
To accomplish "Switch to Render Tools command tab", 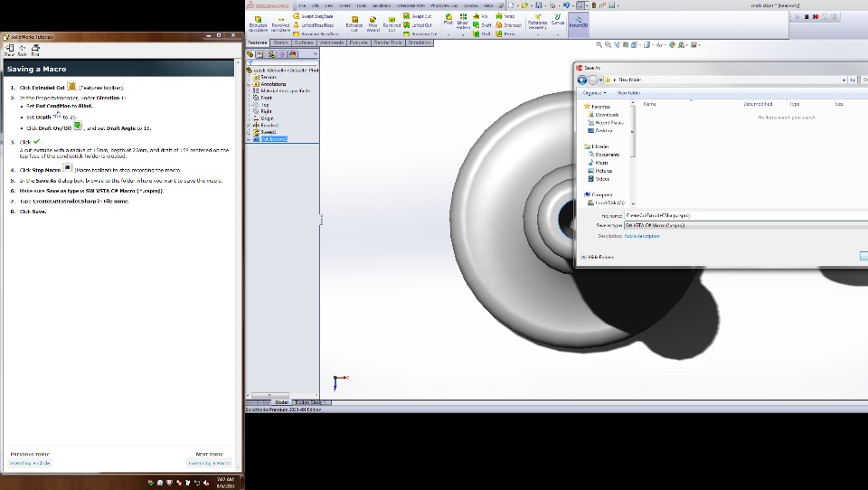I will pyautogui.click(x=388, y=42).
